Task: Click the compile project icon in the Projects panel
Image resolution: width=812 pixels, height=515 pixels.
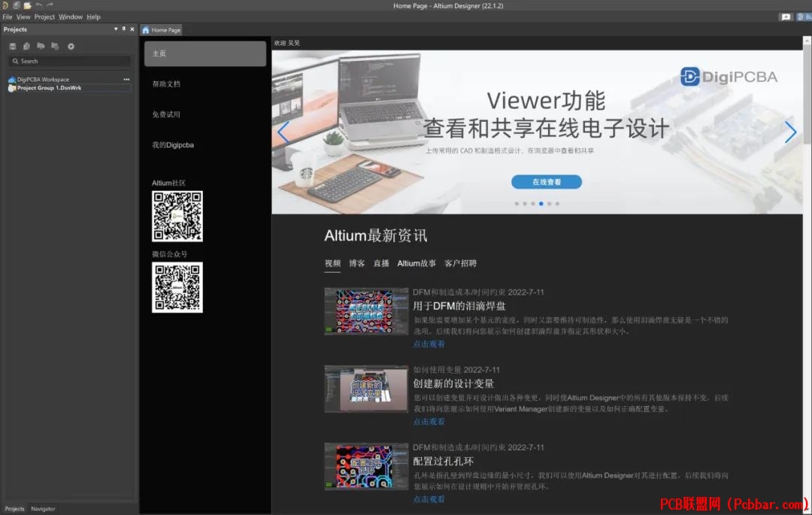Action: point(26,46)
